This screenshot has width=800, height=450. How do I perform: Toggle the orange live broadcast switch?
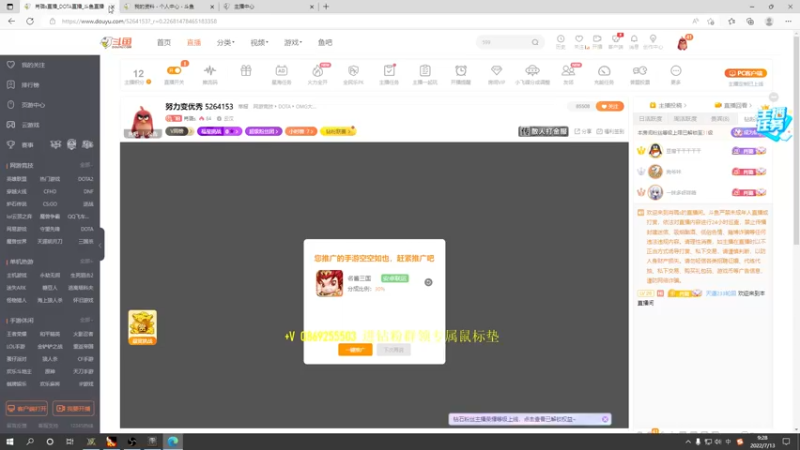(x=174, y=70)
